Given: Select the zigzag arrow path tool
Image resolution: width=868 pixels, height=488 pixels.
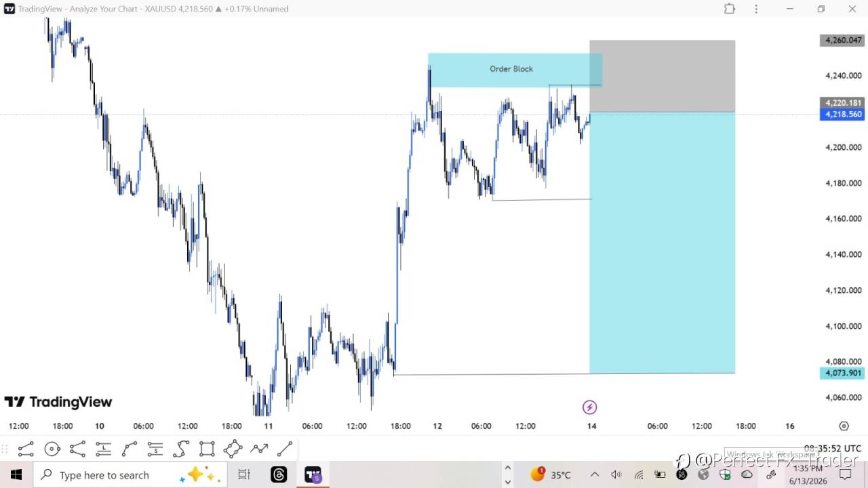Looking at the screenshot, I should click(x=259, y=449).
